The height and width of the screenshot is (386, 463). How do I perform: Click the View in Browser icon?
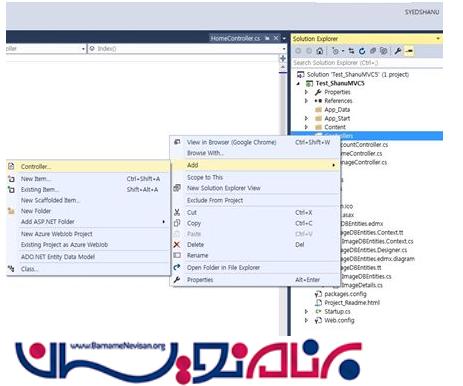177,142
